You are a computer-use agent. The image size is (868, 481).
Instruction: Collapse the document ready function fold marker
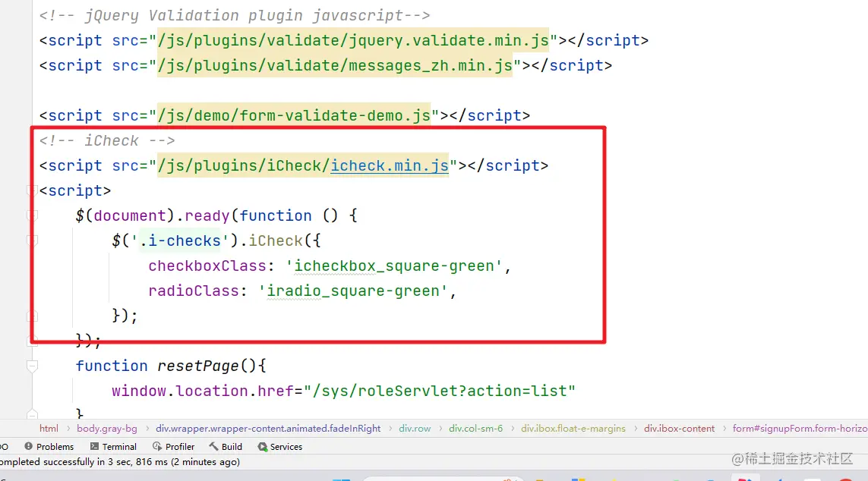[x=32, y=215]
